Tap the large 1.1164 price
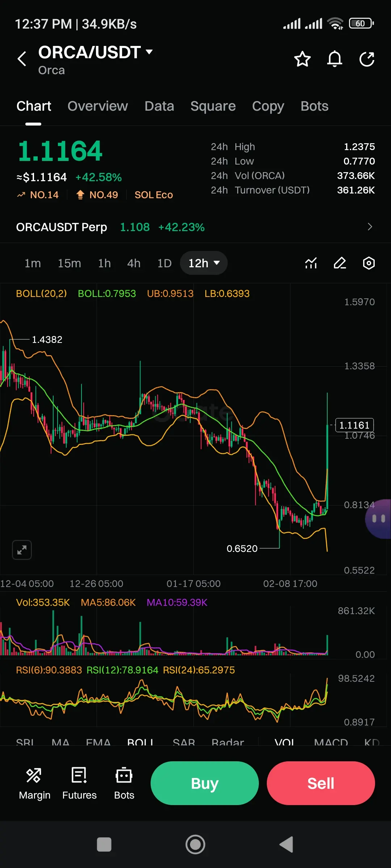391x868 pixels. click(x=60, y=151)
